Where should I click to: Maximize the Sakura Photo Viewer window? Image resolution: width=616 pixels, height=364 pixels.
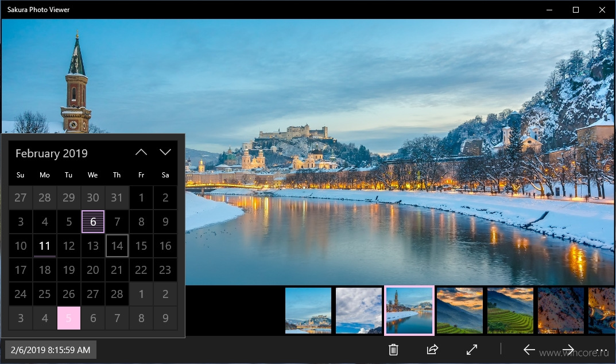[x=576, y=10]
